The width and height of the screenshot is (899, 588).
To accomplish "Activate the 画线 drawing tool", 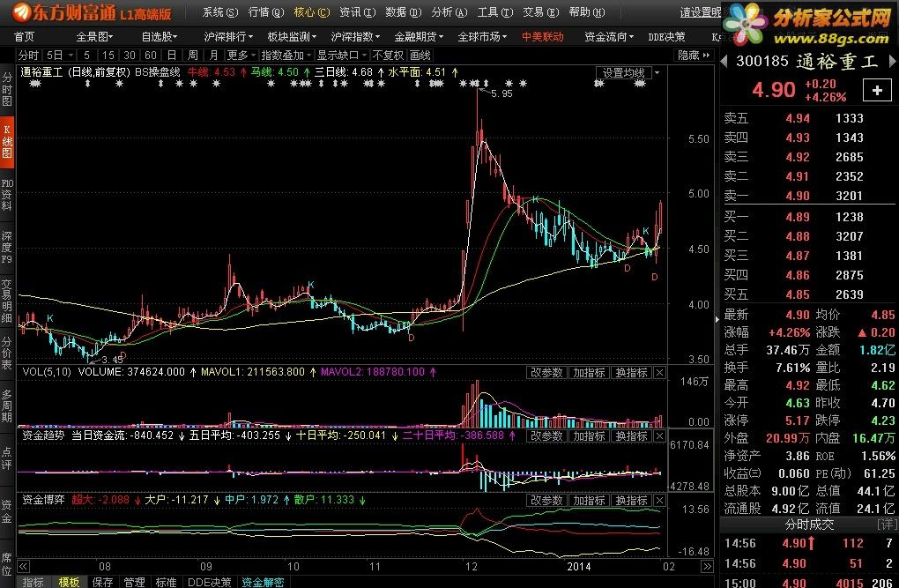I will click(x=420, y=55).
